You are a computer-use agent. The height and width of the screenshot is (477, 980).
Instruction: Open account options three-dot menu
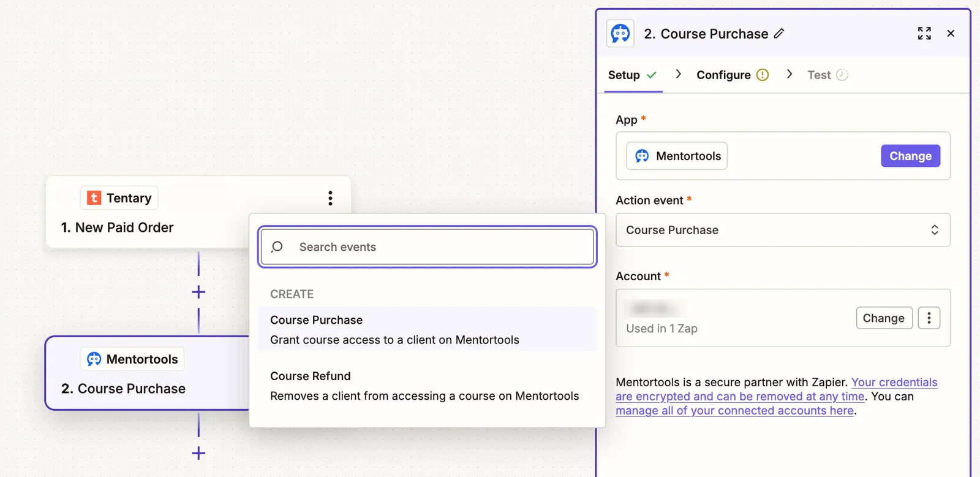click(929, 318)
